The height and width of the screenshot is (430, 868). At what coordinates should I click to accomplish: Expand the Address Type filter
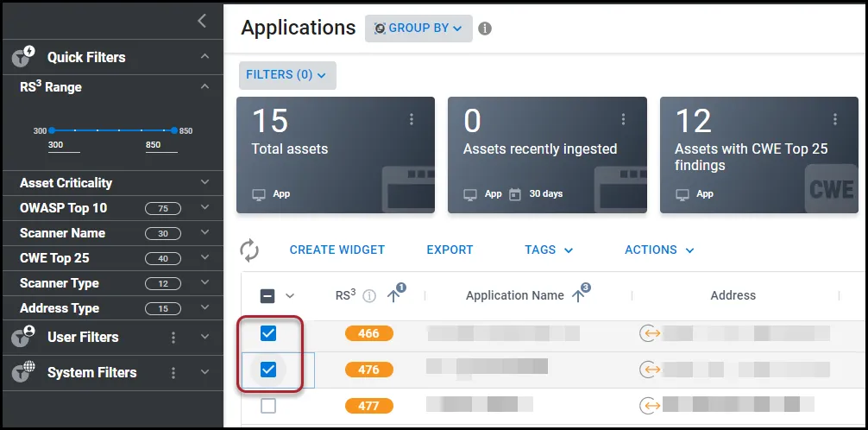tap(204, 307)
